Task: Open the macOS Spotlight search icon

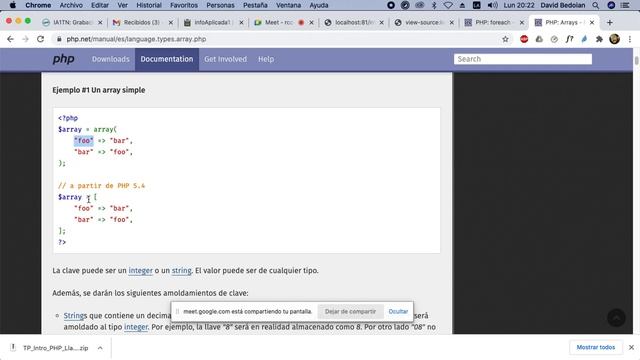Action: click(x=596, y=5)
